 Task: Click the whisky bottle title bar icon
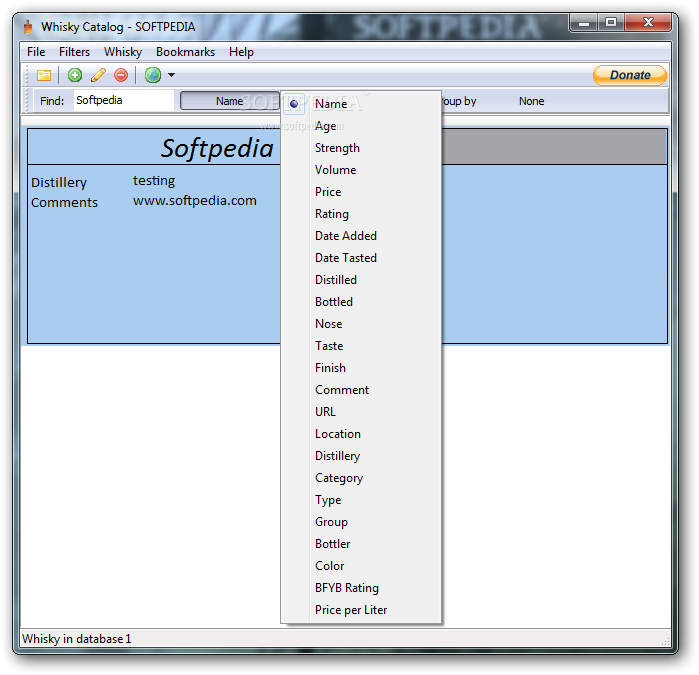coord(28,27)
